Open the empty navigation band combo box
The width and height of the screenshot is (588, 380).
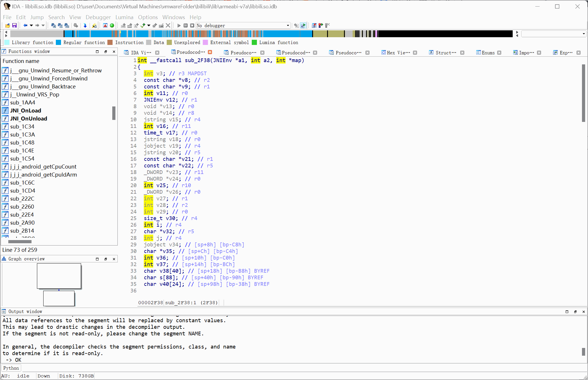553,34
